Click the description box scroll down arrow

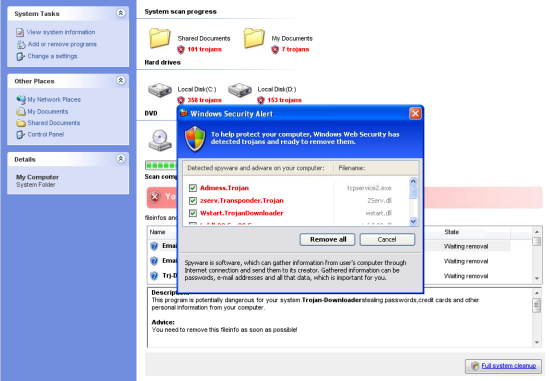(x=537, y=342)
